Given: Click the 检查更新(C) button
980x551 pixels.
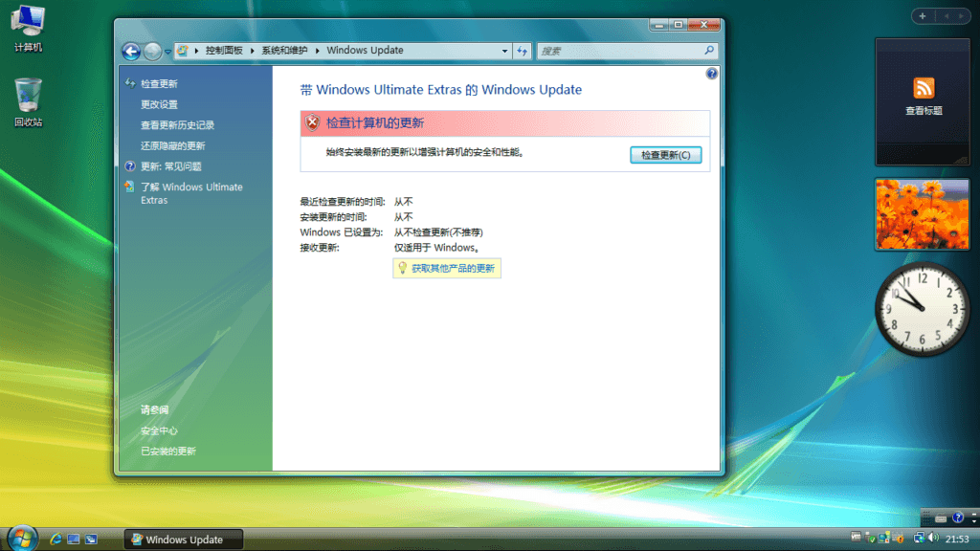Looking at the screenshot, I should click(x=666, y=155).
